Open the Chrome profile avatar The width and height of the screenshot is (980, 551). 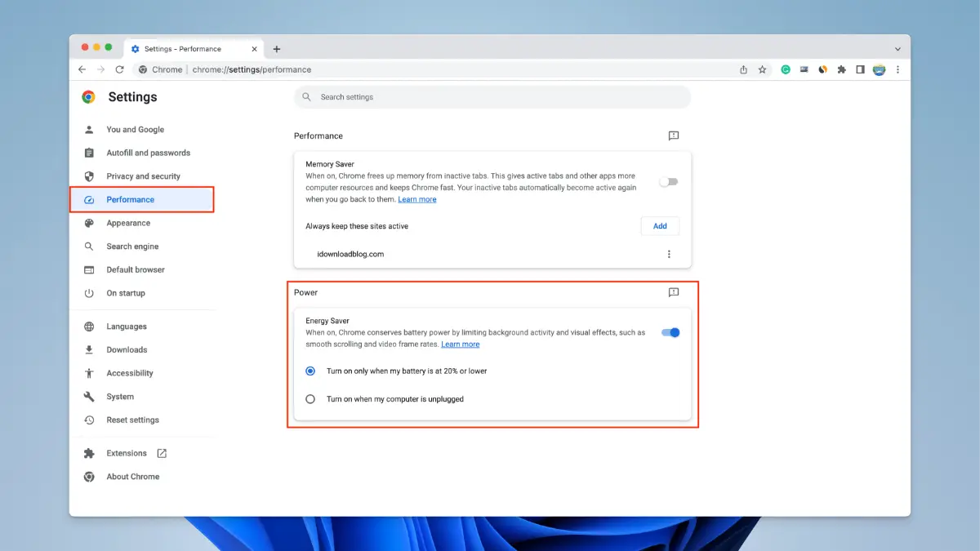pyautogui.click(x=879, y=69)
